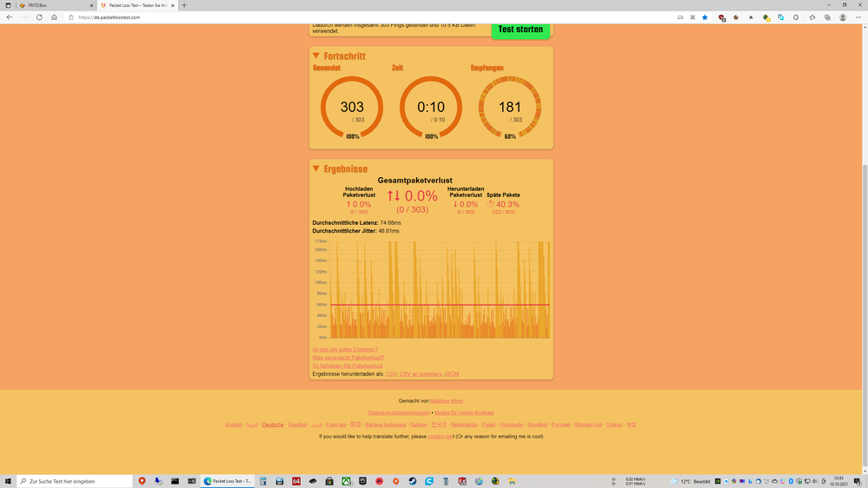This screenshot has width=868, height=488.
Task: Open 'So beheben Sie Paketverlust' link
Action: tap(347, 366)
